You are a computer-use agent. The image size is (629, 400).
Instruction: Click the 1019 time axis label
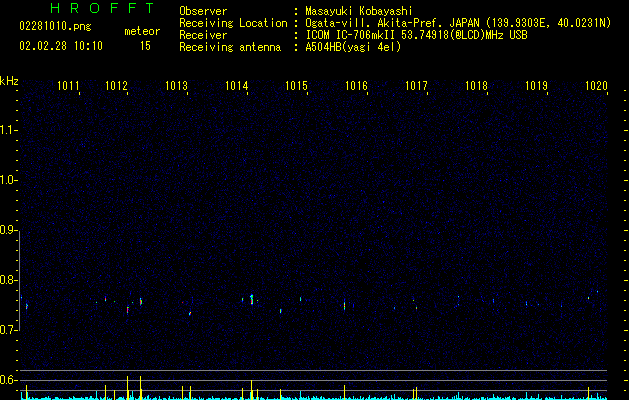(x=536, y=86)
